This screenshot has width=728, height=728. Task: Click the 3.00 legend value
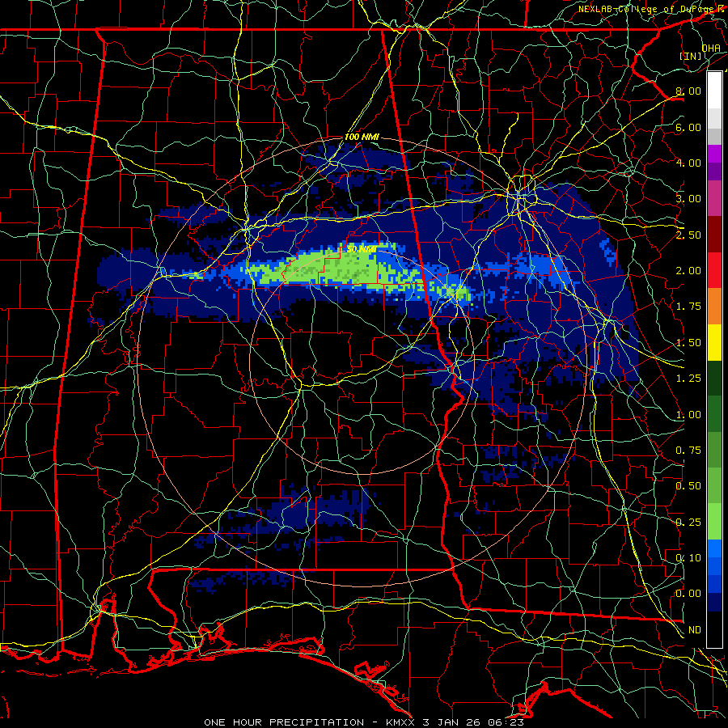click(x=688, y=199)
